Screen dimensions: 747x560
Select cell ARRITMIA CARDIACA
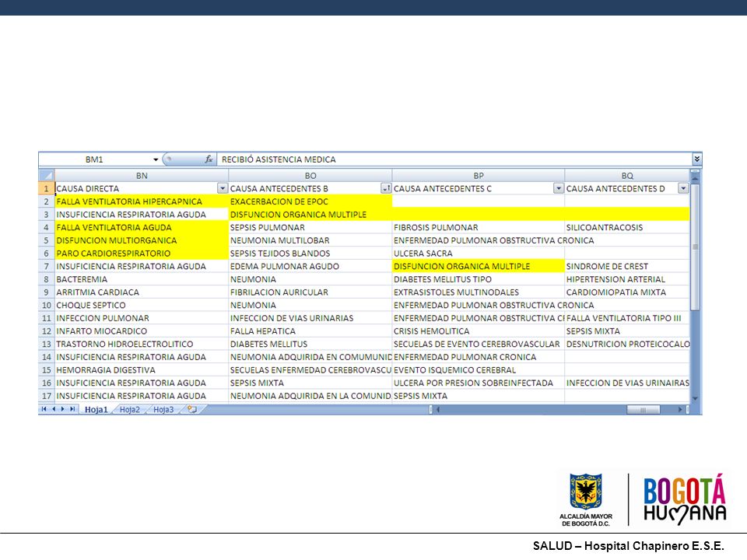point(142,292)
